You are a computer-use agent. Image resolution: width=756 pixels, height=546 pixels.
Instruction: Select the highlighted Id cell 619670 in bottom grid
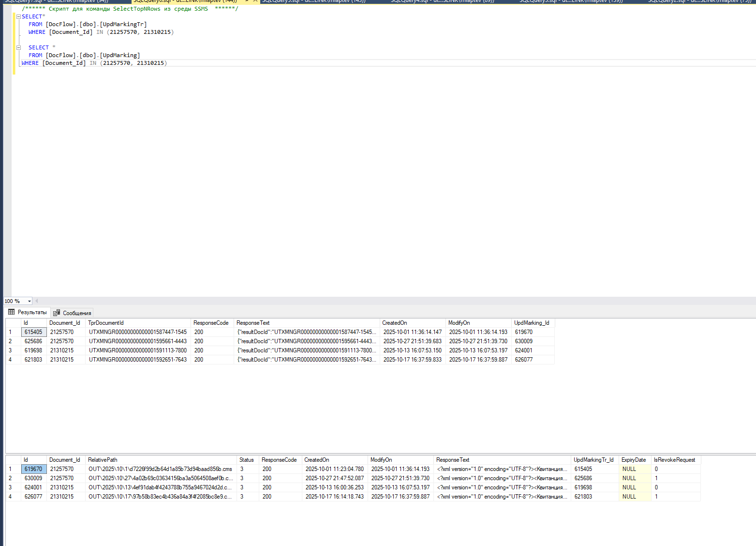(x=34, y=469)
